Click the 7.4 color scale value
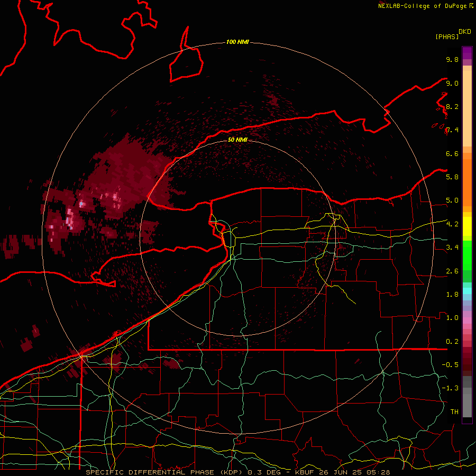This screenshot has height=476, width=476. tap(452, 130)
